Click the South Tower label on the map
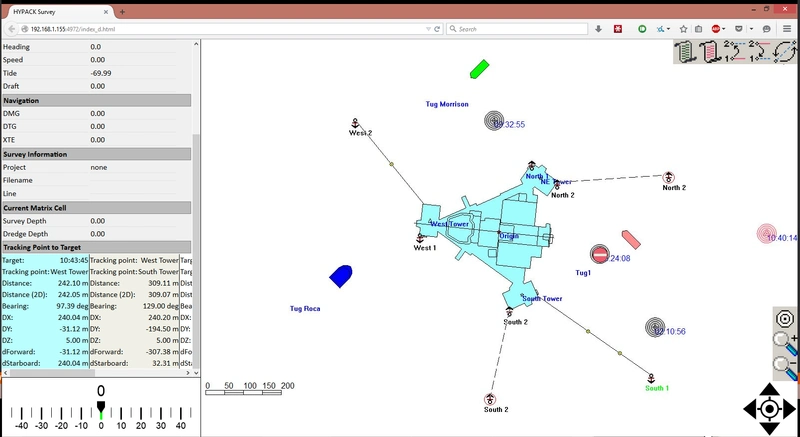The height and width of the screenshot is (437, 800). click(x=542, y=298)
